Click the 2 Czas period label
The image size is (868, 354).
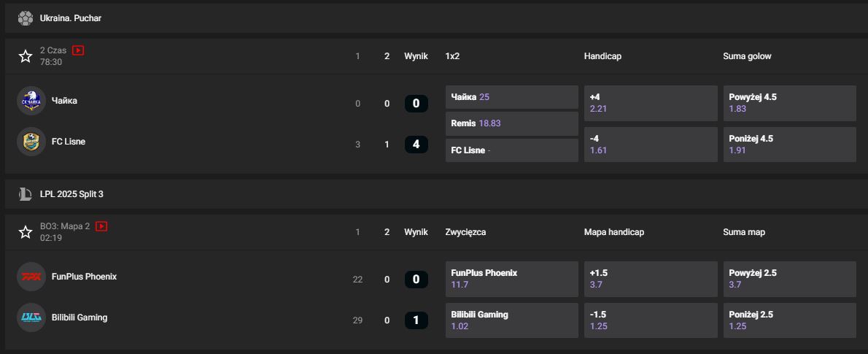[x=53, y=50]
